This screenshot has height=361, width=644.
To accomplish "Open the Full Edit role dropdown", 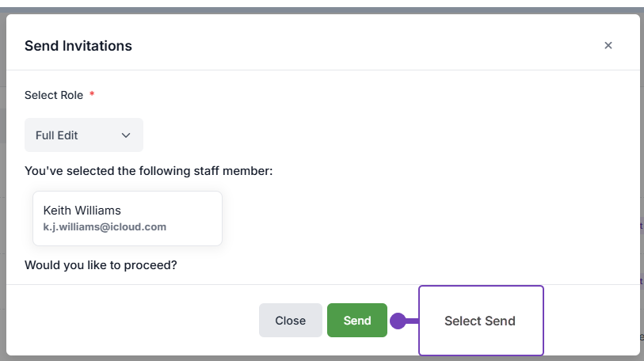I will point(83,135).
